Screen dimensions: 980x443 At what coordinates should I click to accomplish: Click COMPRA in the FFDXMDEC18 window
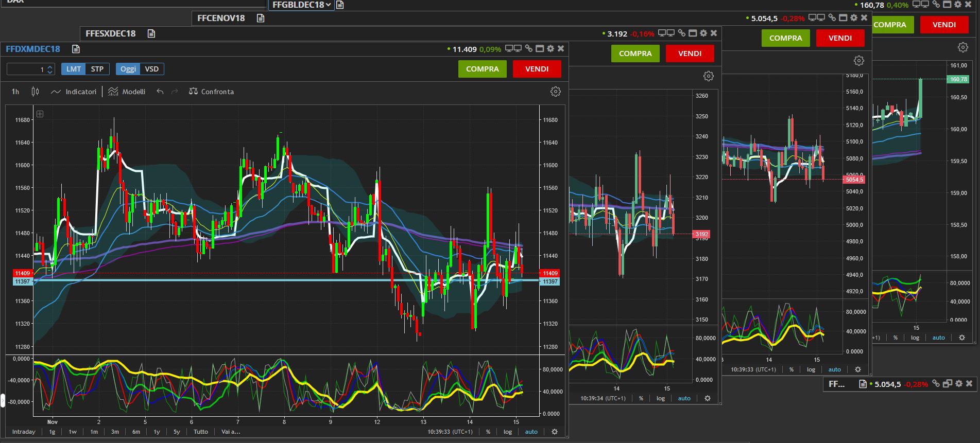point(483,69)
